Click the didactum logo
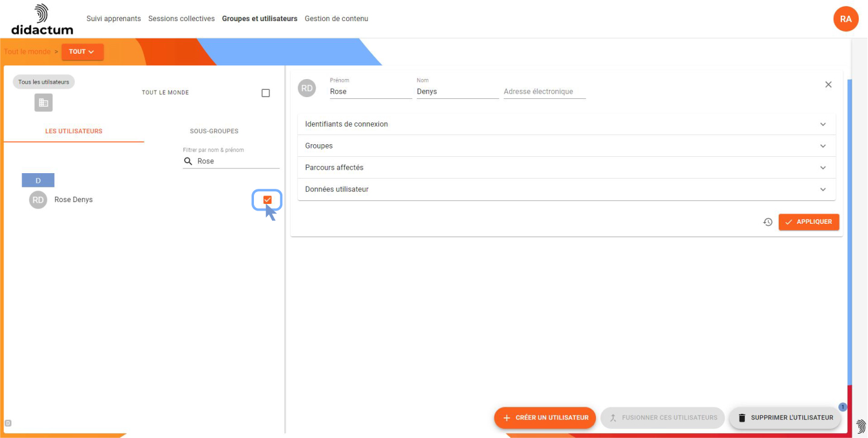Screen dimensions: 868x438 coord(42,19)
